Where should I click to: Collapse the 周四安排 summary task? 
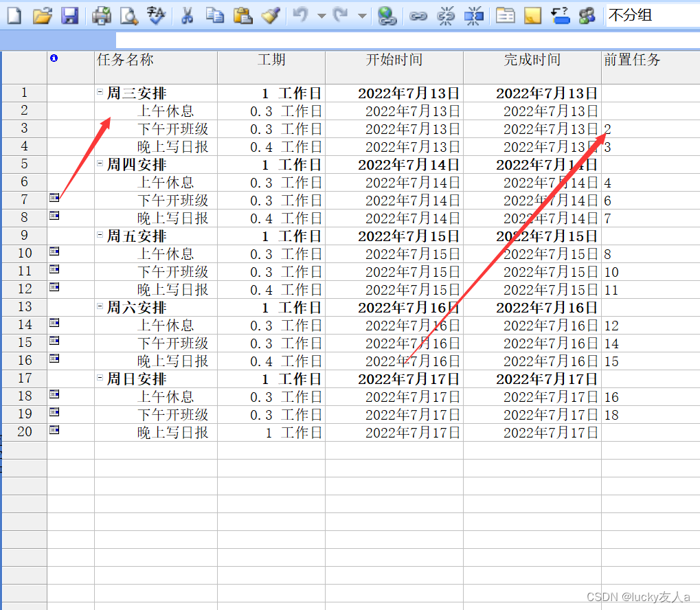tap(100, 163)
